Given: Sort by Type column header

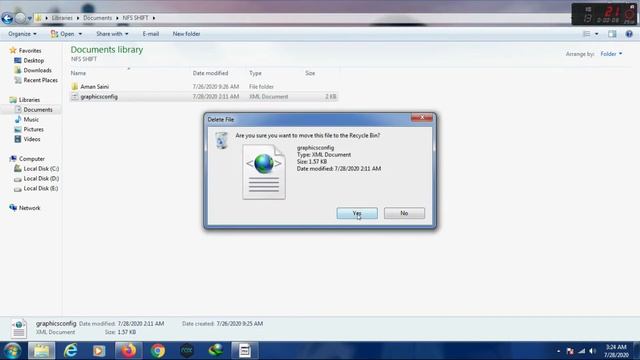Looking at the screenshot, I should pyautogui.click(x=255, y=73).
